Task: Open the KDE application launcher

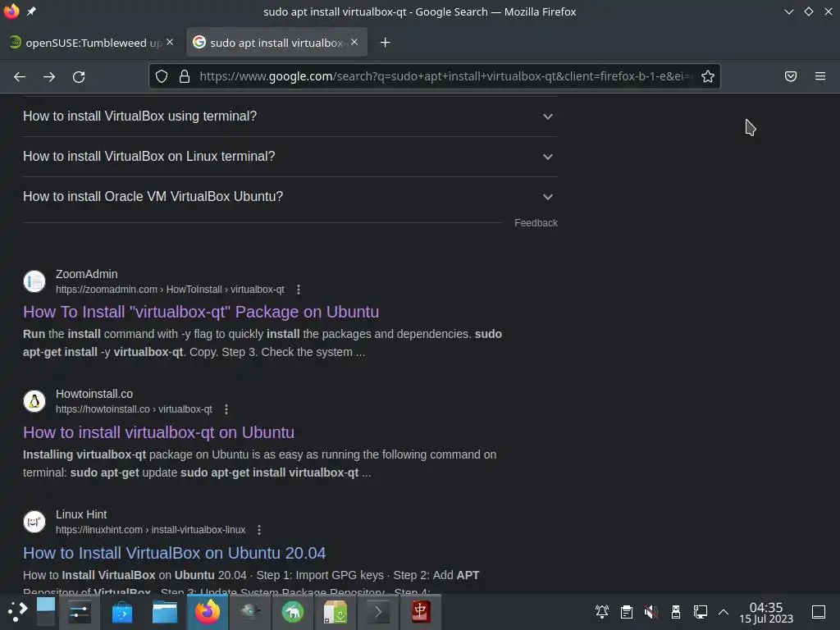Action: click(x=17, y=612)
